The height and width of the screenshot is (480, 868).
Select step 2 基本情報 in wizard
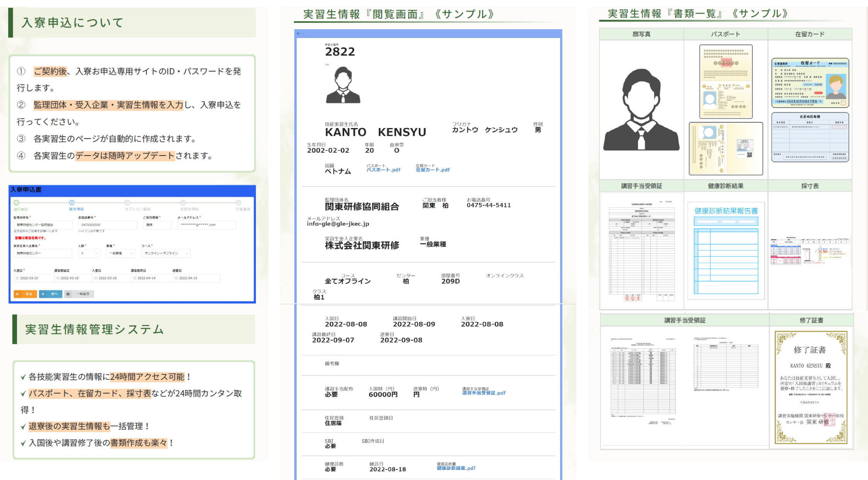(x=72, y=203)
